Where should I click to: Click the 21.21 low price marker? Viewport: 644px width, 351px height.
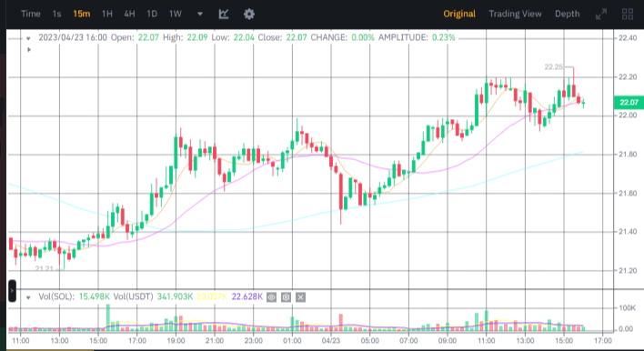click(x=45, y=269)
